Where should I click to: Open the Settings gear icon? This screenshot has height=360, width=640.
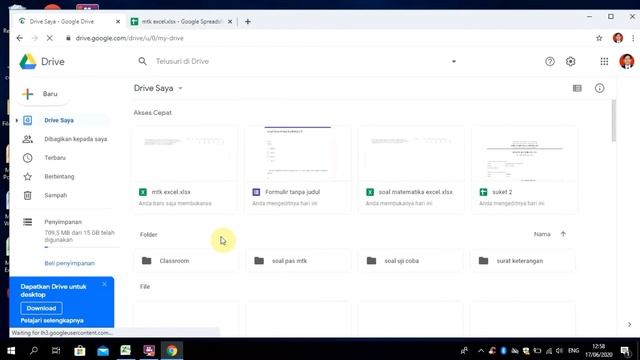(571, 61)
